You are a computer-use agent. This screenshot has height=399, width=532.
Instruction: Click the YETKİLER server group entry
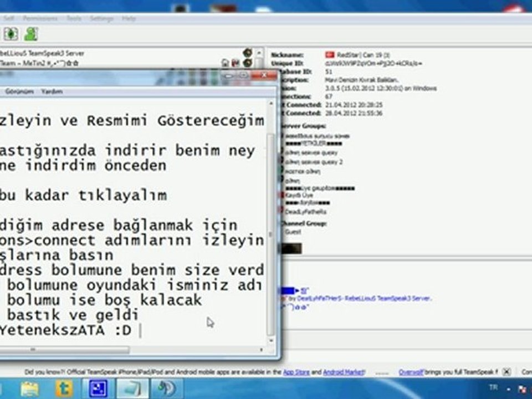click(x=314, y=144)
